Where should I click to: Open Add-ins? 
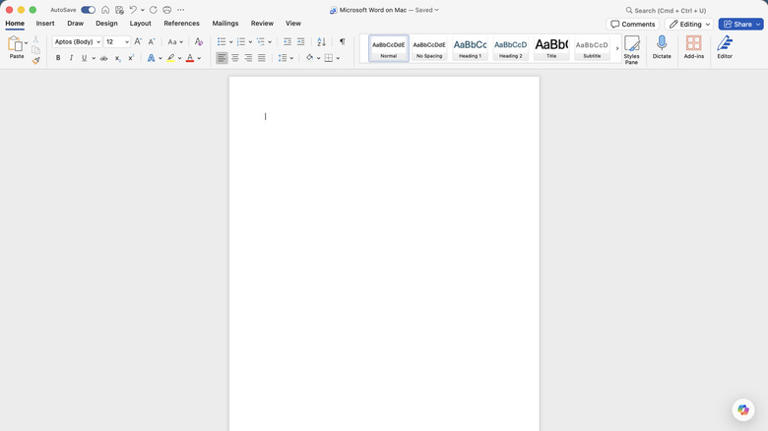pyautogui.click(x=694, y=48)
